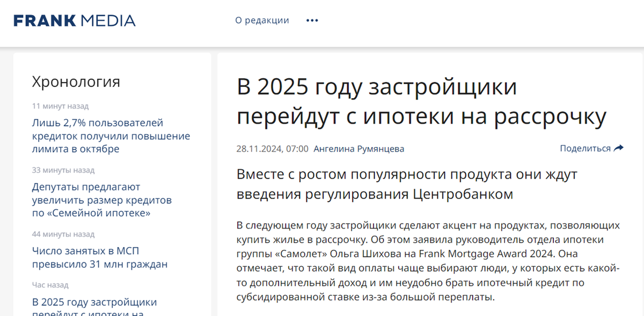
Task: Click the 11 минут назад timestamp
Action: (x=60, y=106)
